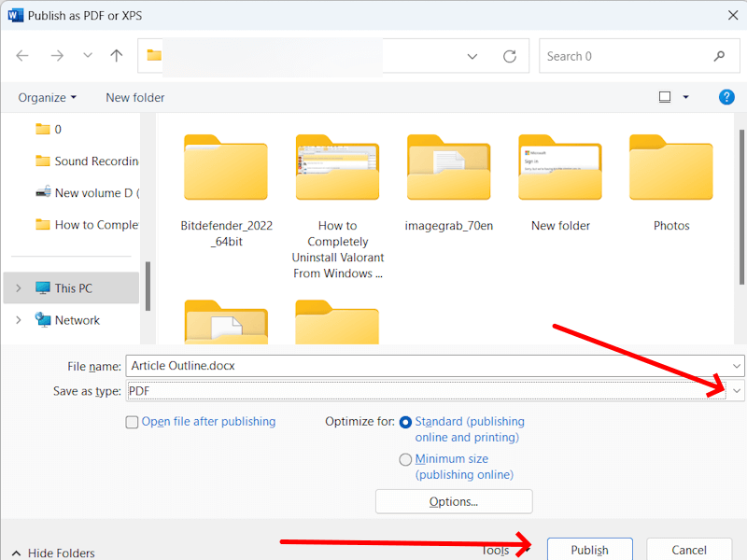Open the Help question mark
The height and width of the screenshot is (560, 747).
(726, 97)
